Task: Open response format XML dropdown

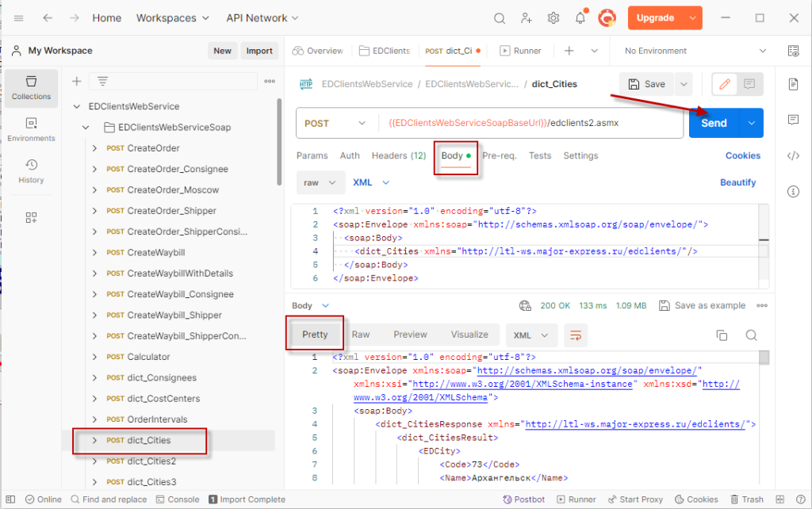Action: point(530,335)
